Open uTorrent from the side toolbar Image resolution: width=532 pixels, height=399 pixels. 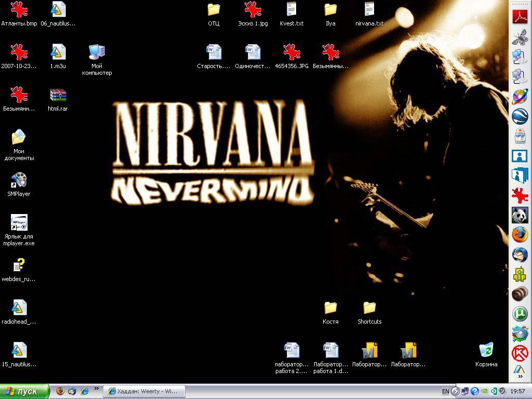520,314
